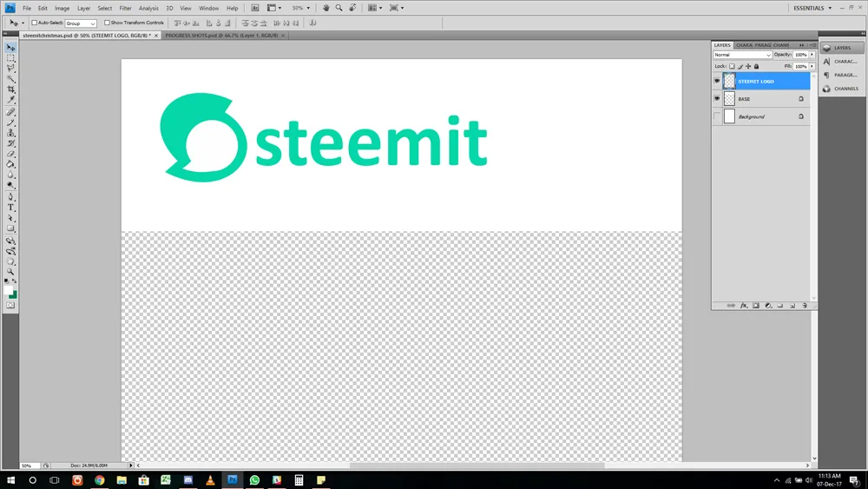Image resolution: width=868 pixels, height=489 pixels.
Task: Select the History Brush tool
Action: [x=10, y=144]
